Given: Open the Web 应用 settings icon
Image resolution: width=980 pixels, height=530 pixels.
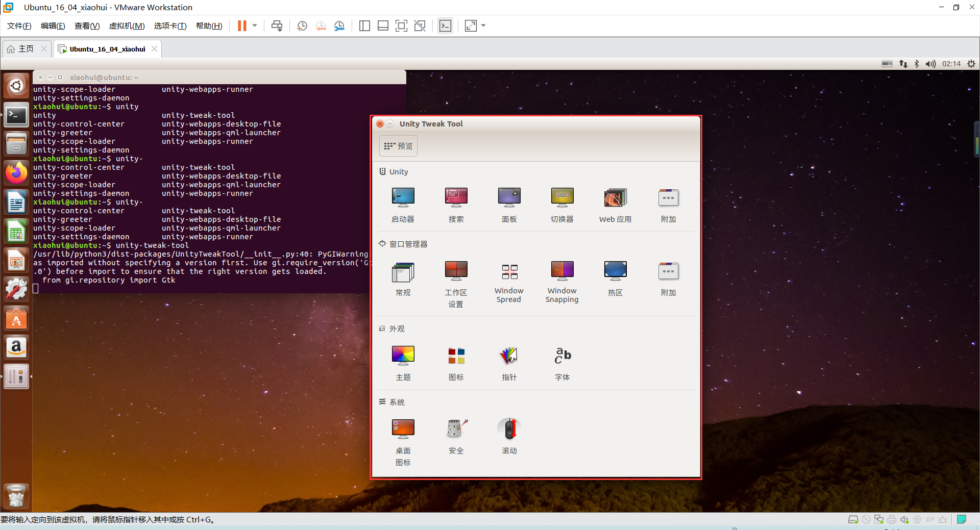Looking at the screenshot, I should (x=615, y=204).
